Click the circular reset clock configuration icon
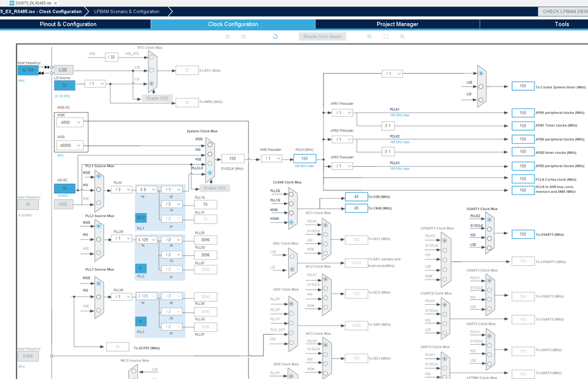Viewport: 588px width, 379px height. pyautogui.click(x=275, y=37)
